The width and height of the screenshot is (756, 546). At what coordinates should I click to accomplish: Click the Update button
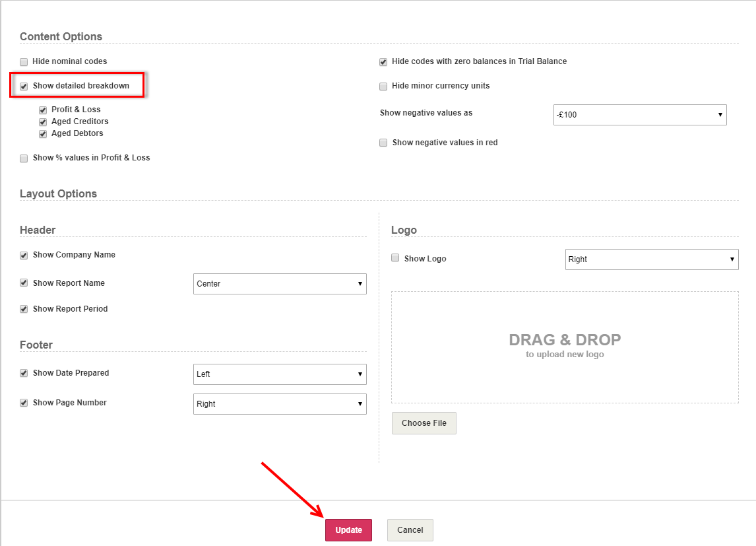click(348, 529)
